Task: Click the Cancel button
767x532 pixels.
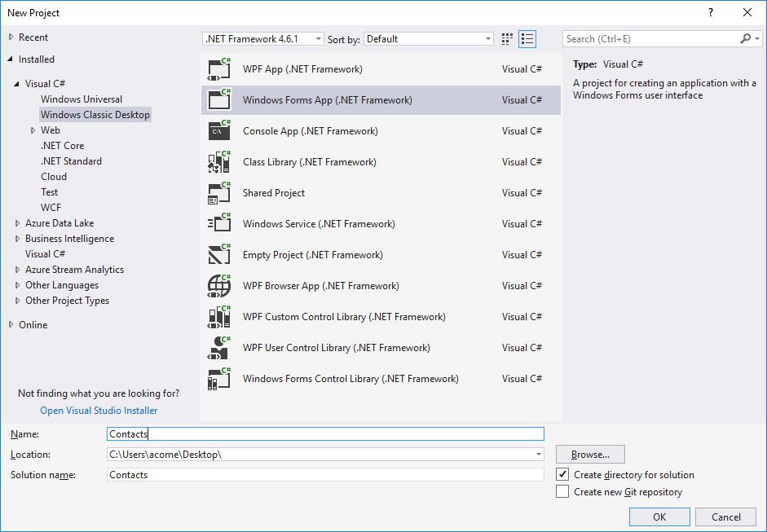Action: coord(726,517)
